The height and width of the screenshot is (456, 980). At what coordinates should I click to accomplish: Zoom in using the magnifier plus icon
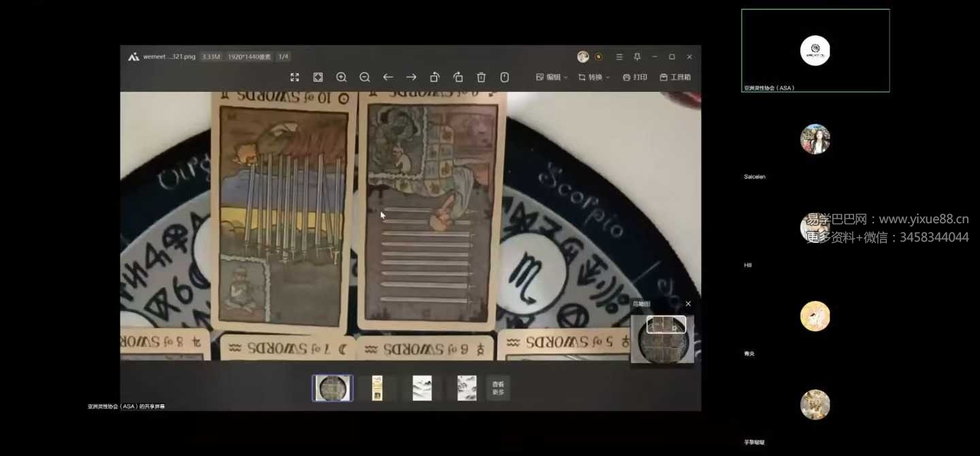pos(342,78)
